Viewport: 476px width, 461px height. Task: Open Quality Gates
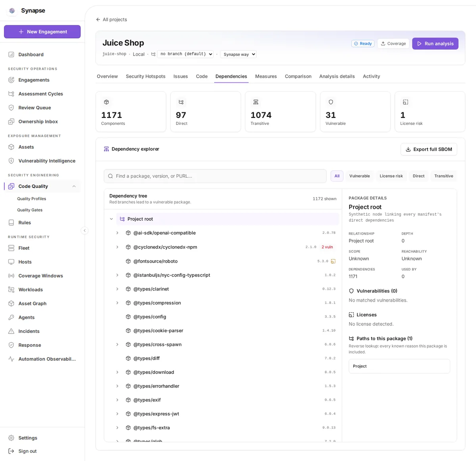pyautogui.click(x=30, y=210)
